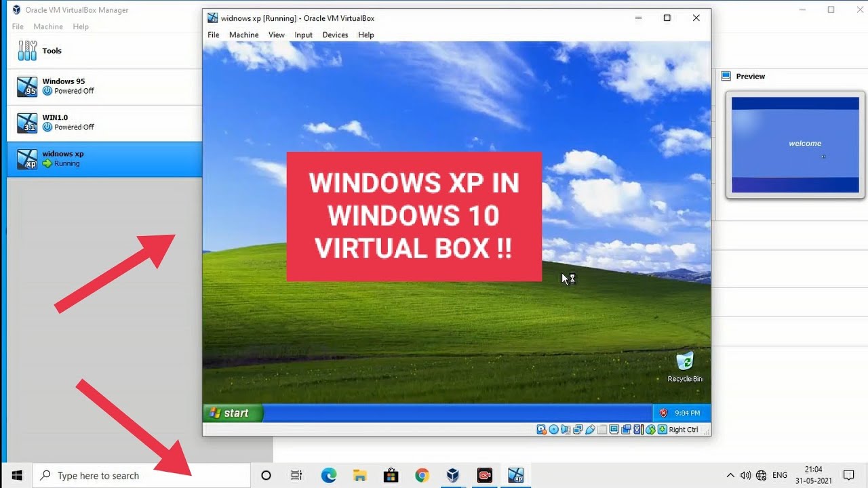Click the XP security alert tray icon
868x488 pixels.
tap(663, 413)
